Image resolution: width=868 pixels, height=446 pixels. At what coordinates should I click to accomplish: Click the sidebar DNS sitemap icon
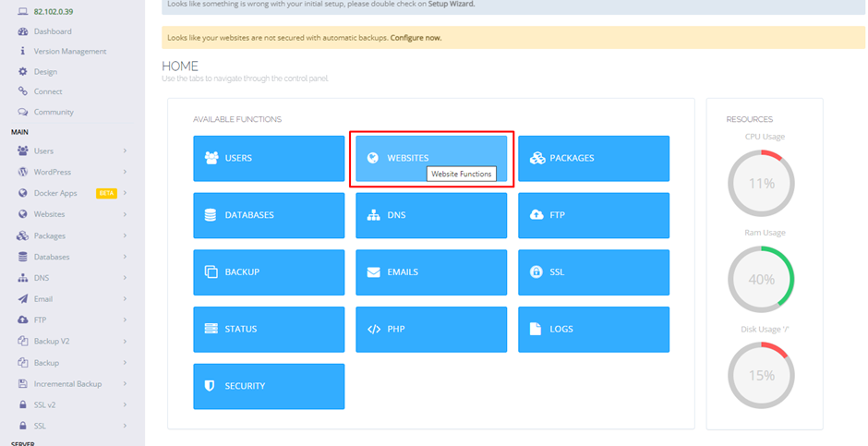coord(23,278)
